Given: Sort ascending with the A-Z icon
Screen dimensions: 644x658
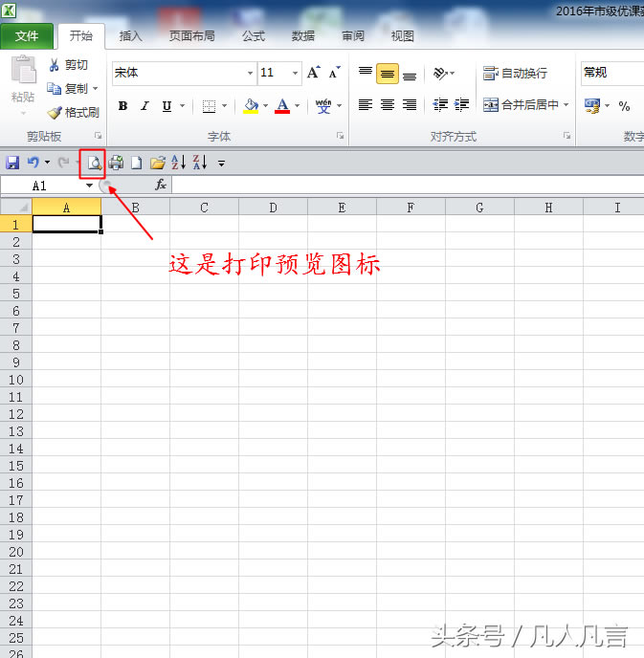Looking at the screenshot, I should (x=179, y=163).
